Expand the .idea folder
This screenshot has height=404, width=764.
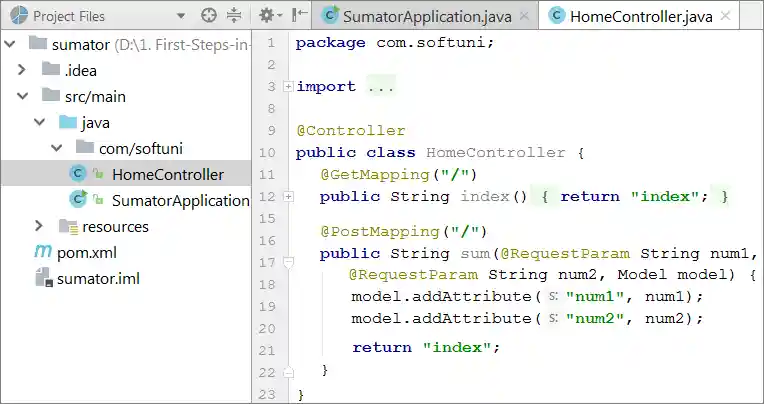click(x=22, y=70)
